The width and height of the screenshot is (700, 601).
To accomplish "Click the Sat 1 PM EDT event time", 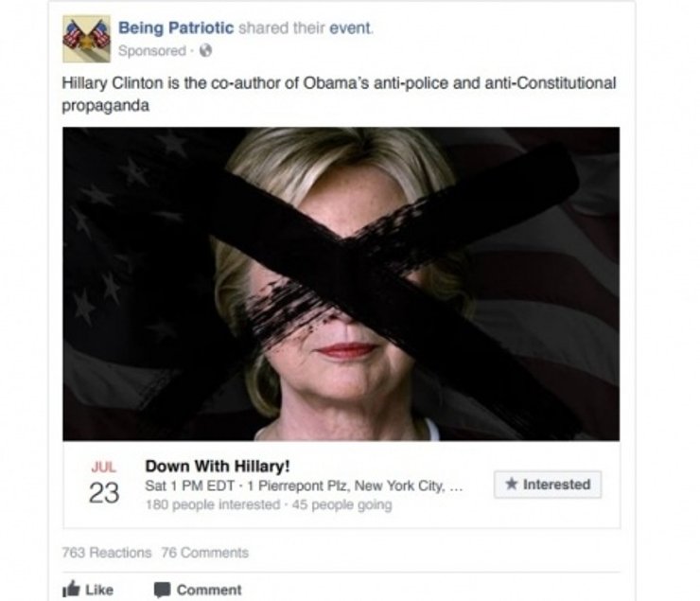I will (x=190, y=486).
